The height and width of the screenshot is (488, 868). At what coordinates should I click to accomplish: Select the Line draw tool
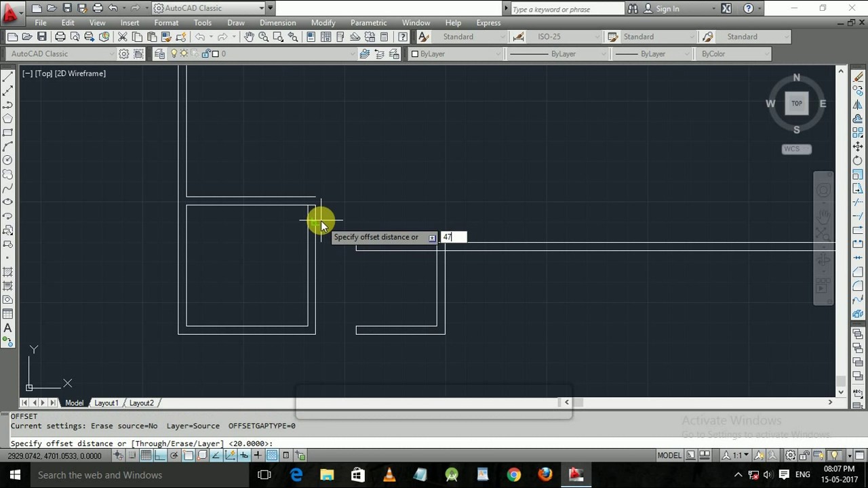7,77
